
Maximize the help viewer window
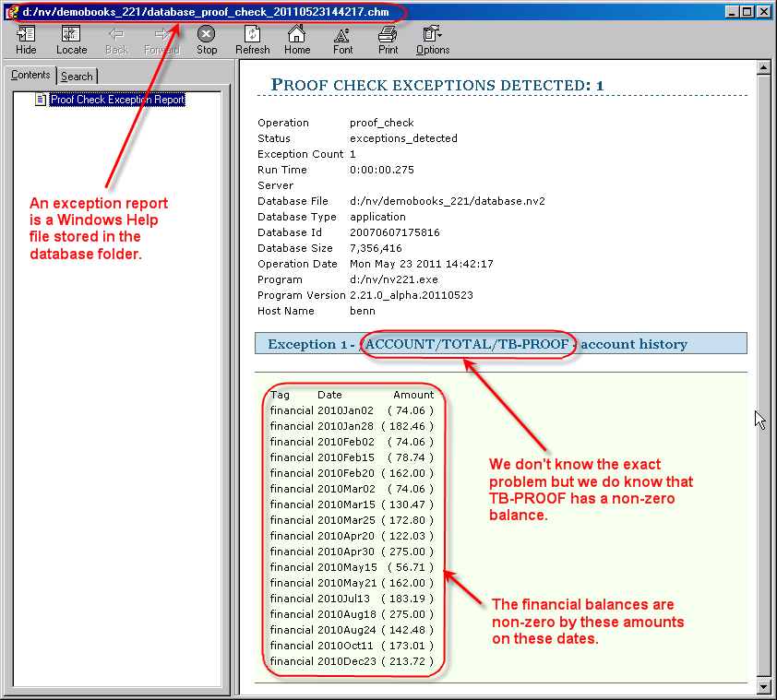(x=747, y=12)
